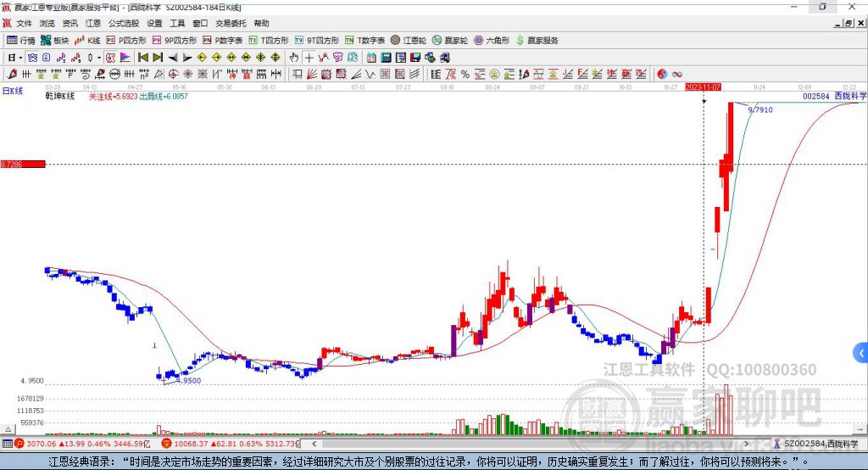
Task: Open the 公式选股 menu
Action: click(124, 23)
